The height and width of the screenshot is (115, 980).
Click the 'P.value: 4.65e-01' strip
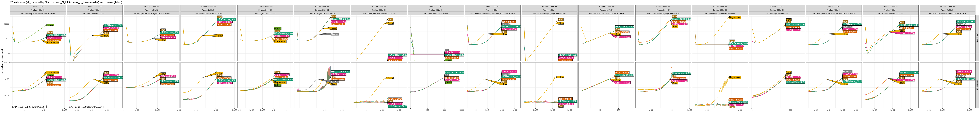550,10
